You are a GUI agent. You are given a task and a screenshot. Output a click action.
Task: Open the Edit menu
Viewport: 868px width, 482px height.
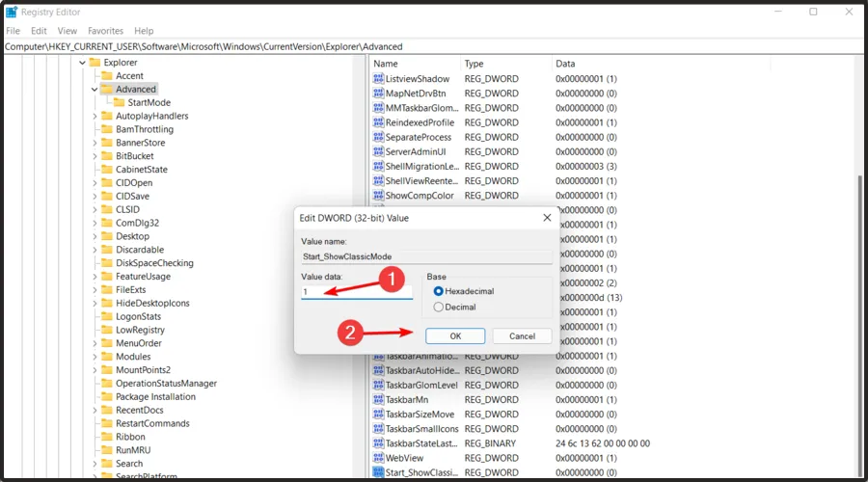tap(39, 31)
